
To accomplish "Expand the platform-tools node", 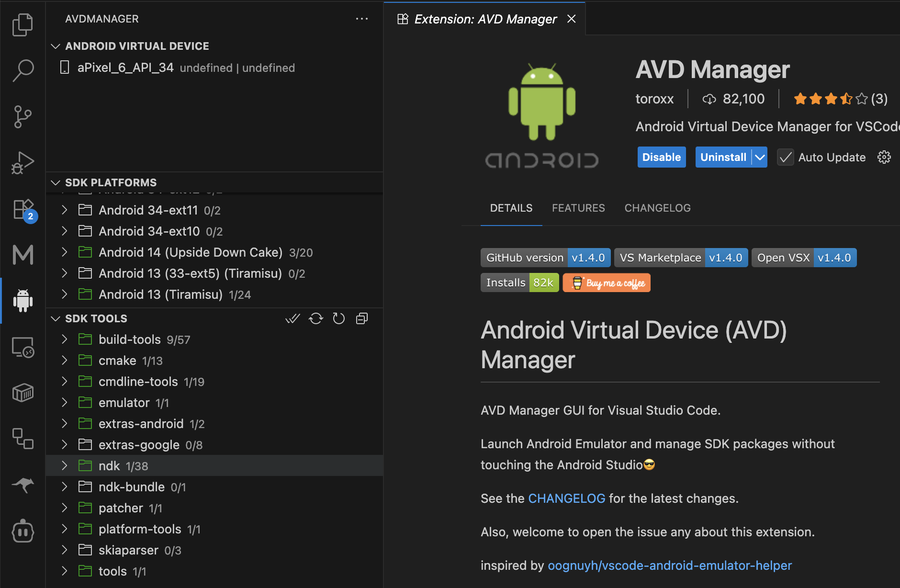I will (x=65, y=529).
